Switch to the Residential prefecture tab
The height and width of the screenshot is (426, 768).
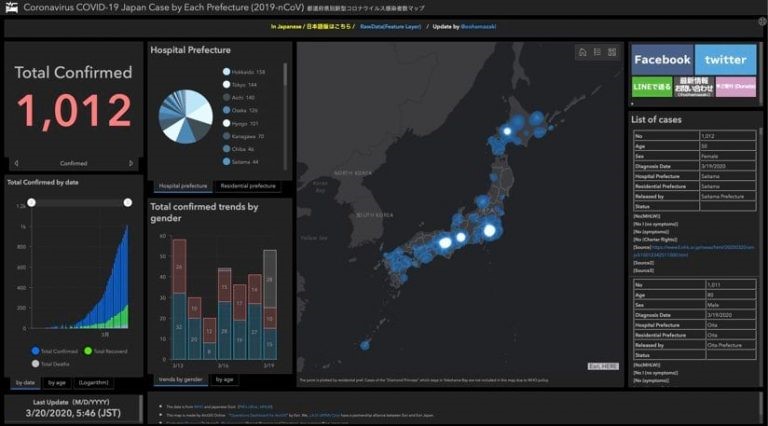point(248,186)
